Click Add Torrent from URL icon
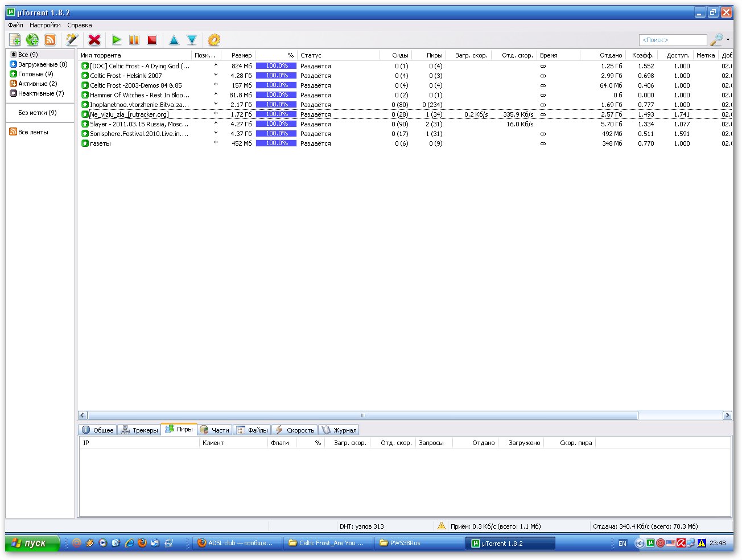 (x=32, y=40)
